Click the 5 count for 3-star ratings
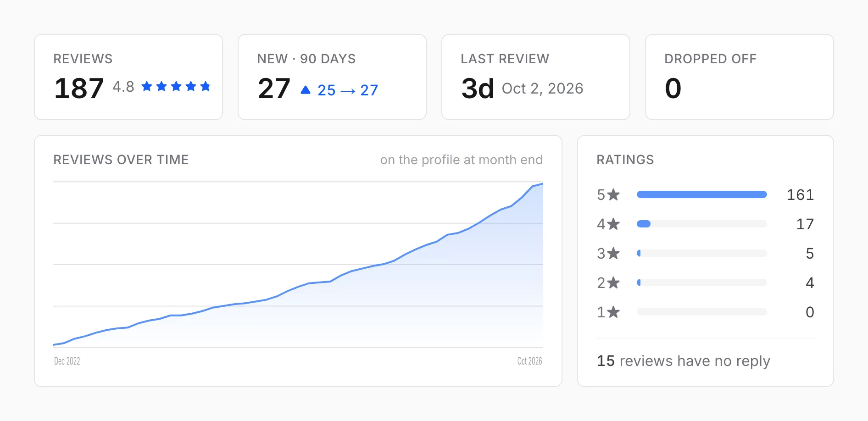Viewport: 868px width, 421px height. (x=810, y=254)
